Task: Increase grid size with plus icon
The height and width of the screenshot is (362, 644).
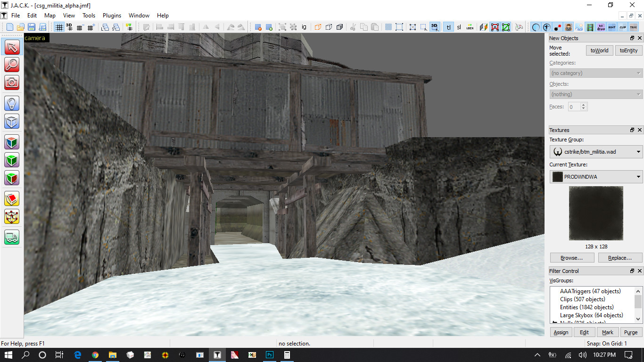Action: point(91,27)
